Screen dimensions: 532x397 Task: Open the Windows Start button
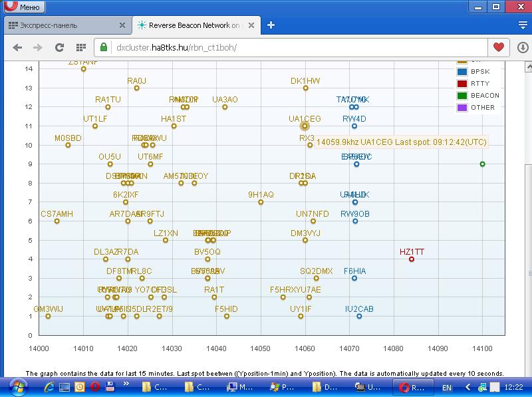click(x=18, y=387)
